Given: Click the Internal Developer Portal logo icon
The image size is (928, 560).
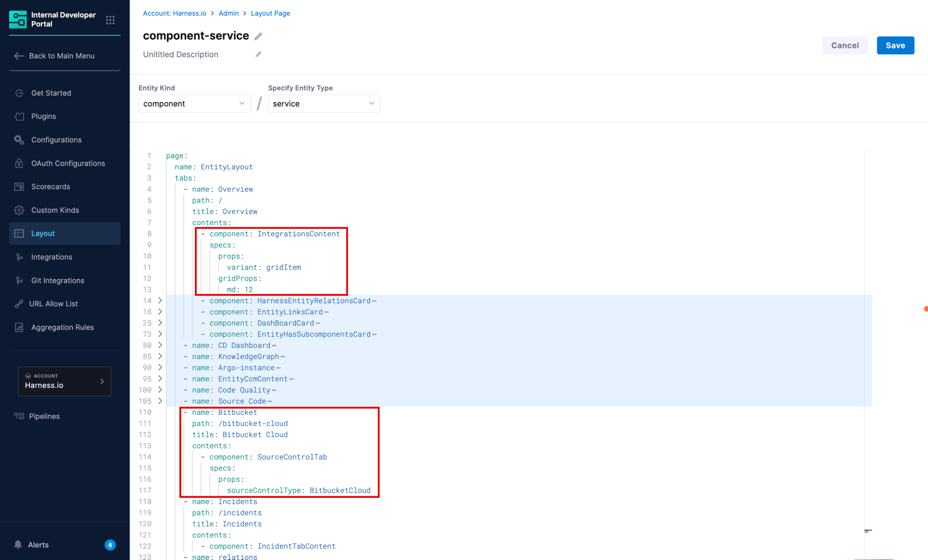Looking at the screenshot, I should [x=18, y=19].
